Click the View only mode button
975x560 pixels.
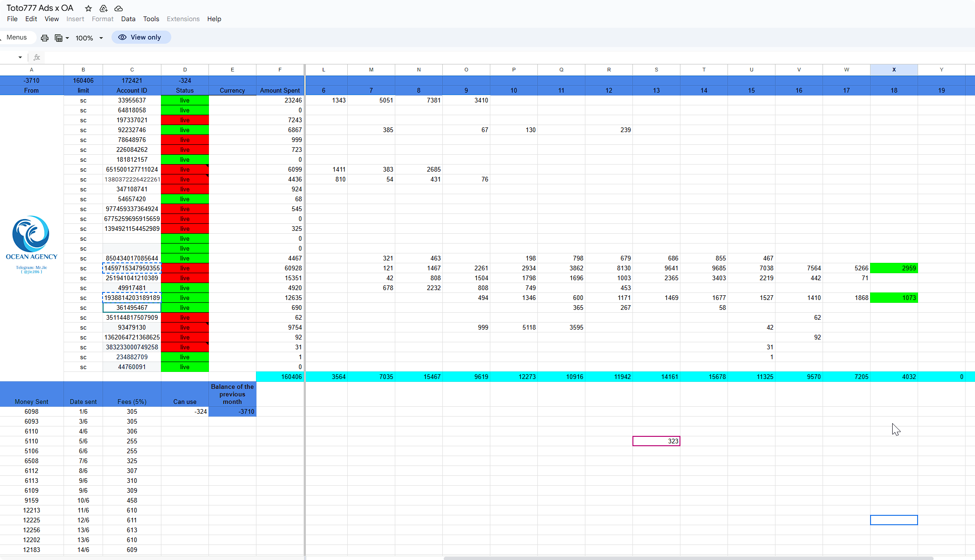pos(141,37)
